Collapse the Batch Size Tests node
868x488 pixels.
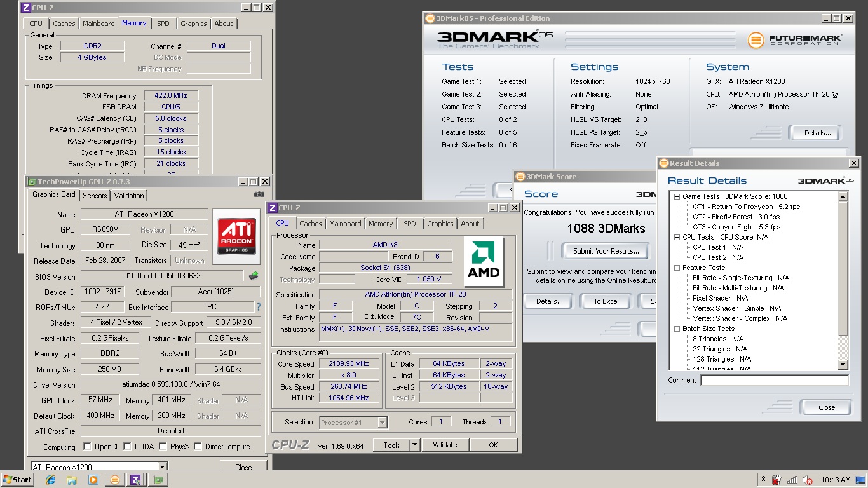(x=677, y=329)
